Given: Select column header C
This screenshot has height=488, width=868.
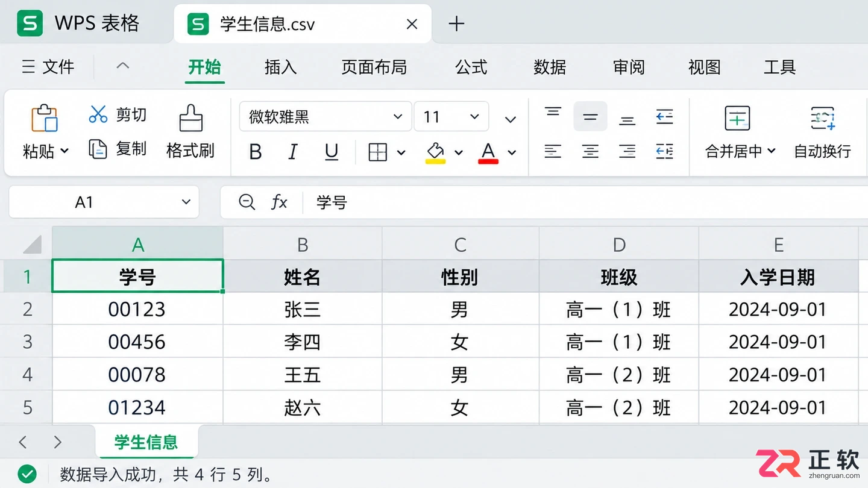Looking at the screenshot, I should (461, 245).
